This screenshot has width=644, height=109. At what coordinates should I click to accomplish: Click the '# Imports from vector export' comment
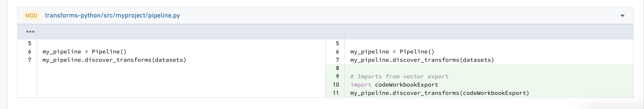click(399, 76)
